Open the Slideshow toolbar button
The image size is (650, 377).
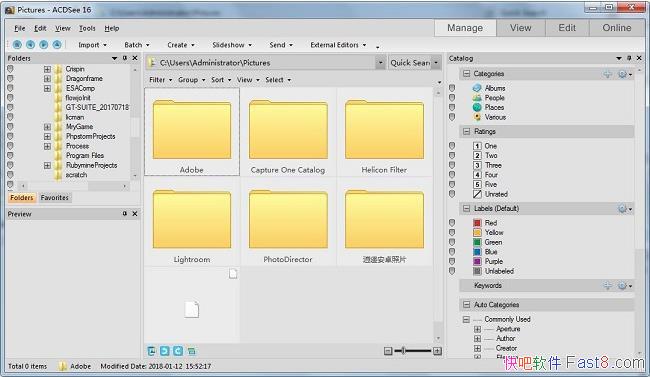coord(232,45)
